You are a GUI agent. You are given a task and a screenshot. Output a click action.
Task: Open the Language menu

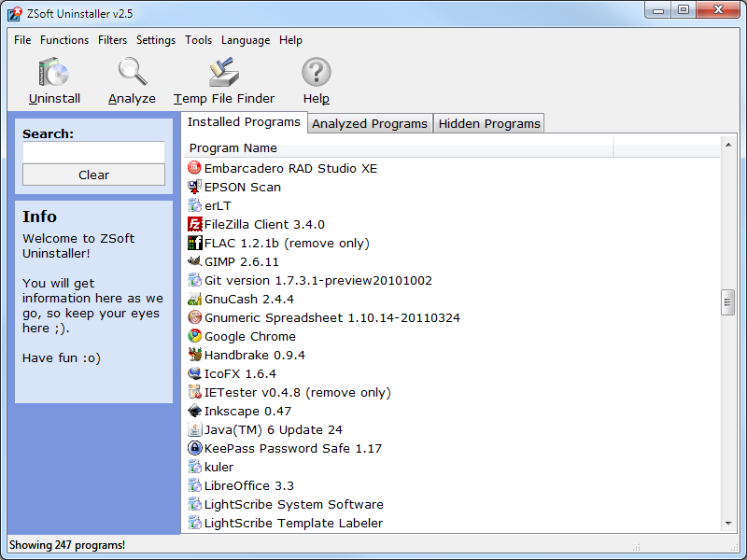(x=246, y=40)
